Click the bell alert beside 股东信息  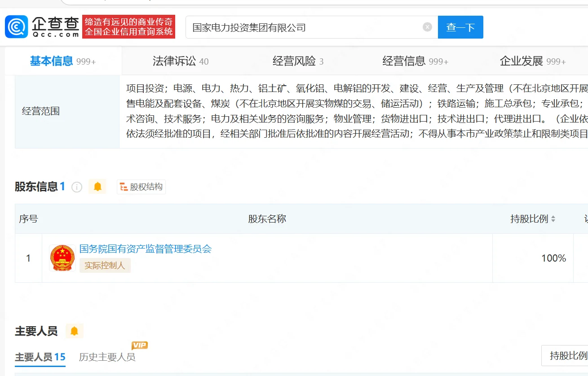pyautogui.click(x=97, y=187)
